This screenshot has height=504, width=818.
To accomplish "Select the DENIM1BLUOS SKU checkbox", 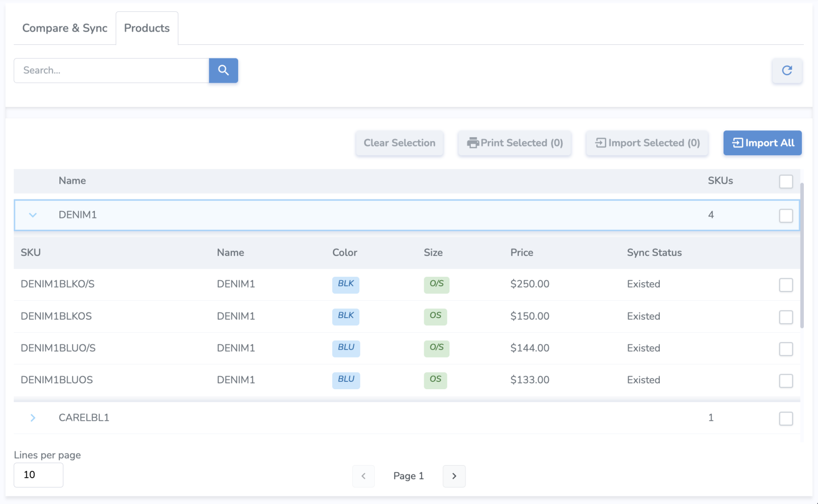I will 786,380.
